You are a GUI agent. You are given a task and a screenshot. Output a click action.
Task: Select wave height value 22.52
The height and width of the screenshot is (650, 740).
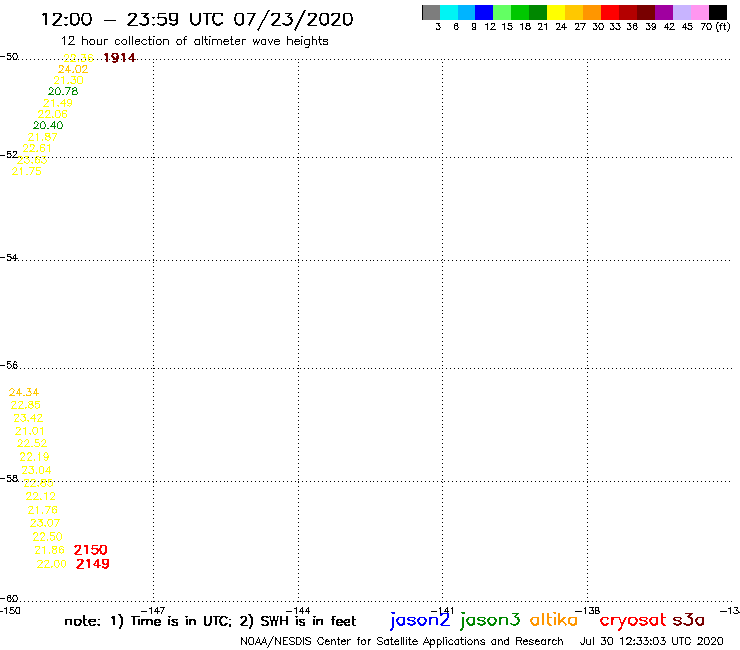point(32,443)
